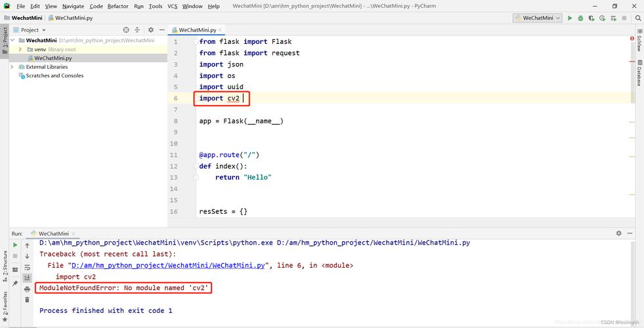
Task: Toggle the Database tool window button
Action: (x=639, y=73)
